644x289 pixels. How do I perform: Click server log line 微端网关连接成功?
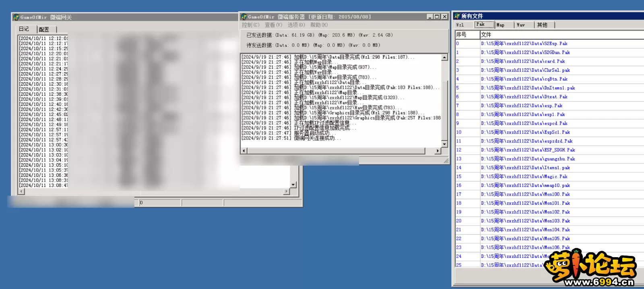tap(291, 138)
